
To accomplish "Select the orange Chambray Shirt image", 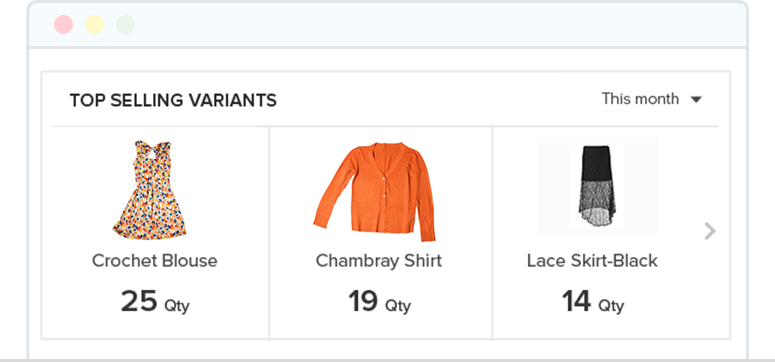I will [374, 192].
